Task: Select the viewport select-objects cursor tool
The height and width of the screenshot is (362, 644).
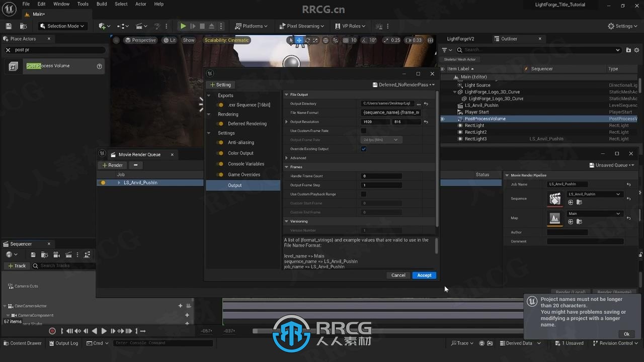Action: coord(290,40)
